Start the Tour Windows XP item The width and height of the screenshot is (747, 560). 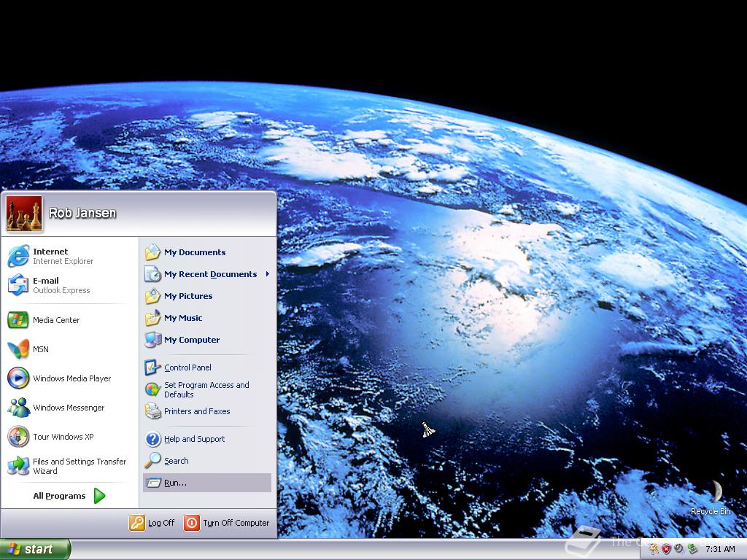69,437
